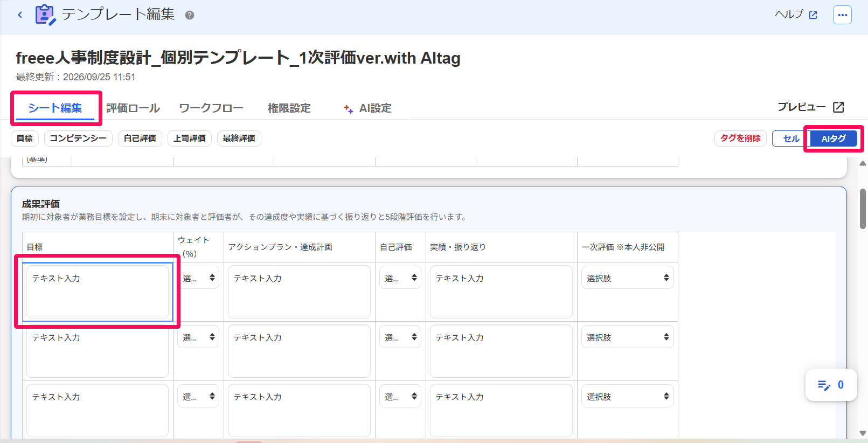This screenshot has width=868, height=443.
Task: Open first row ウェイト dropdown
Action: [198, 278]
